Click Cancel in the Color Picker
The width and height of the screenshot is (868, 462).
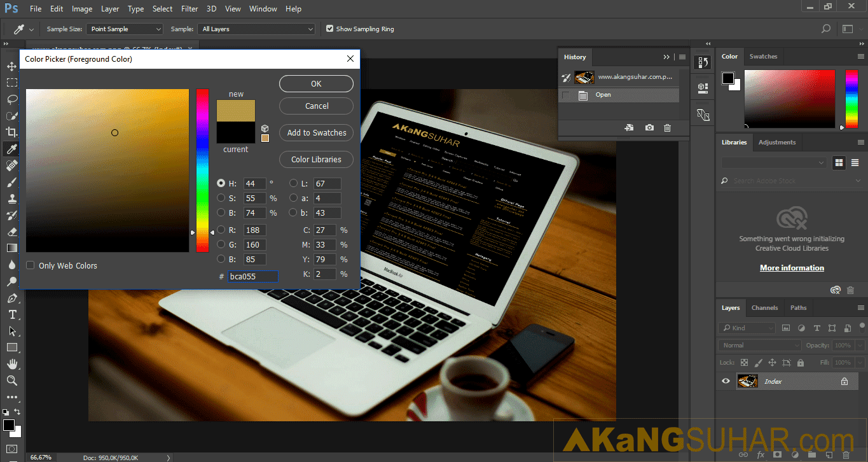pos(316,106)
